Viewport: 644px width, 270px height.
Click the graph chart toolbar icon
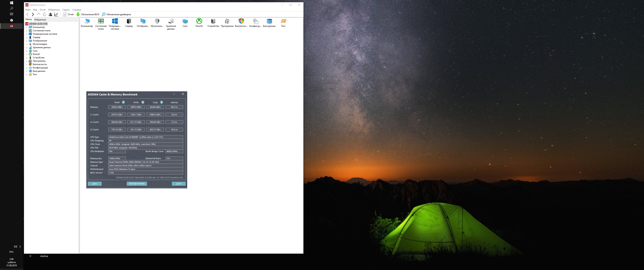tap(56, 14)
